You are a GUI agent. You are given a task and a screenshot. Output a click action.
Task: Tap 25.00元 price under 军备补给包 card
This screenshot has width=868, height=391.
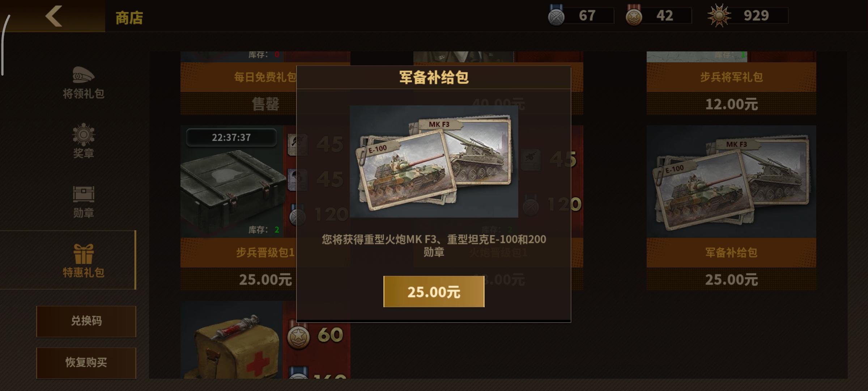pyautogui.click(x=731, y=279)
